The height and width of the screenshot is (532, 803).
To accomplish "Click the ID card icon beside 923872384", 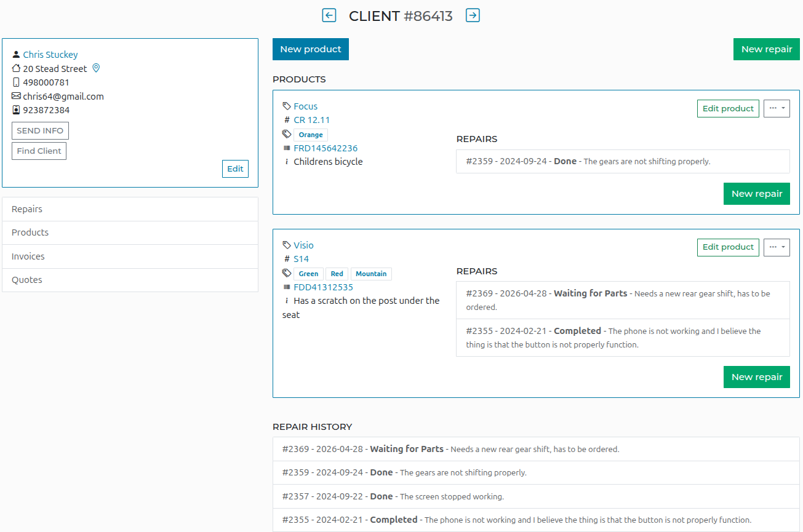I will [x=16, y=110].
